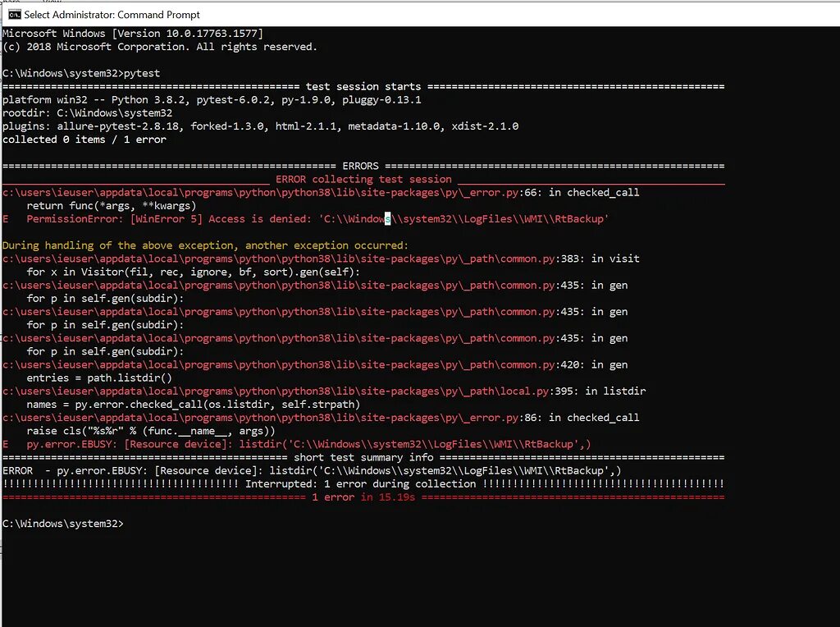Click 'Microsoft Windows [Version 10.0.17763.1577]' line
This screenshot has width=840, height=627.
(x=133, y=33)
